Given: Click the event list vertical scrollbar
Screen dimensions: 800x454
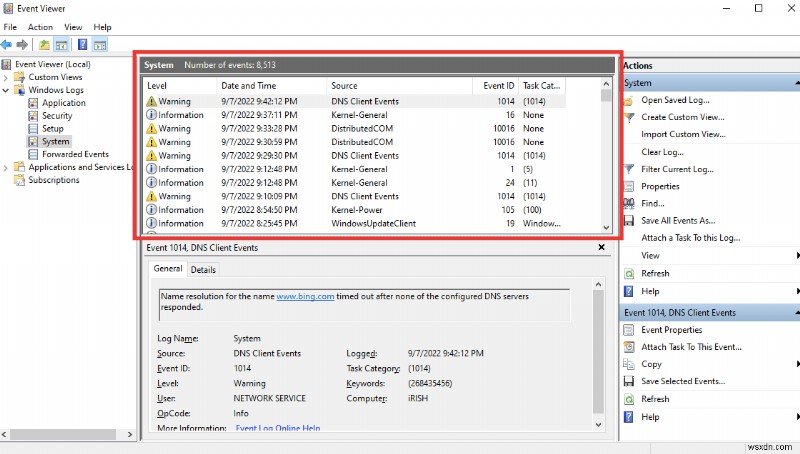Looking at the screenshot, I should [606, 160].
